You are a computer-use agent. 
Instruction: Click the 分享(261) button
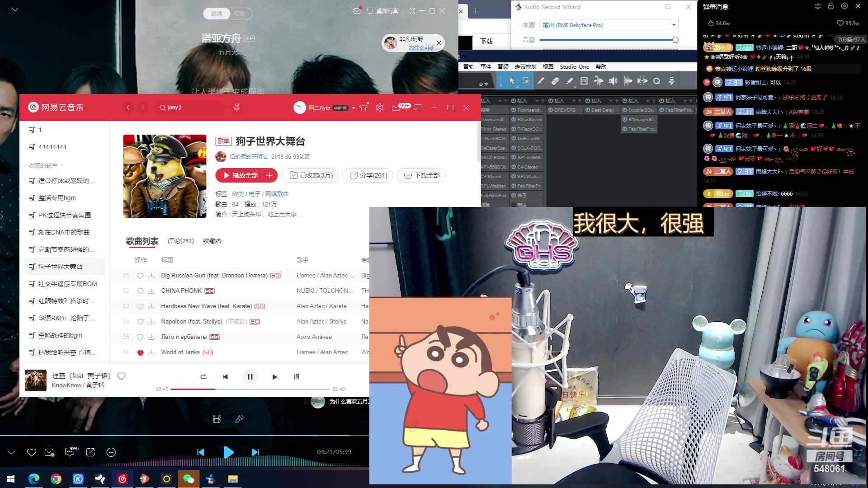(368, 175)
